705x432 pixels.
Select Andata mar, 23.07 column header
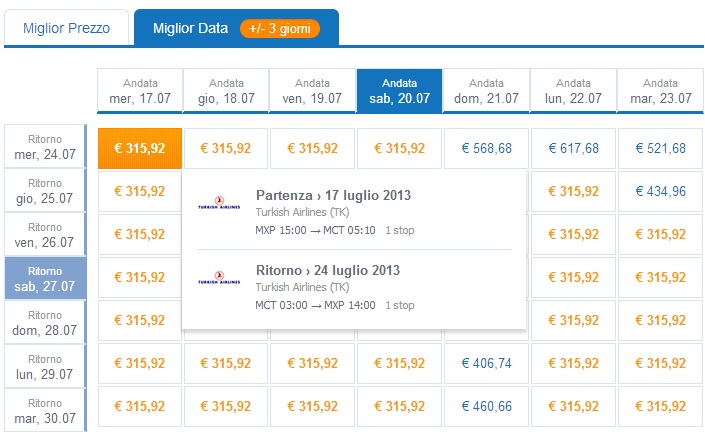[660, 90]
